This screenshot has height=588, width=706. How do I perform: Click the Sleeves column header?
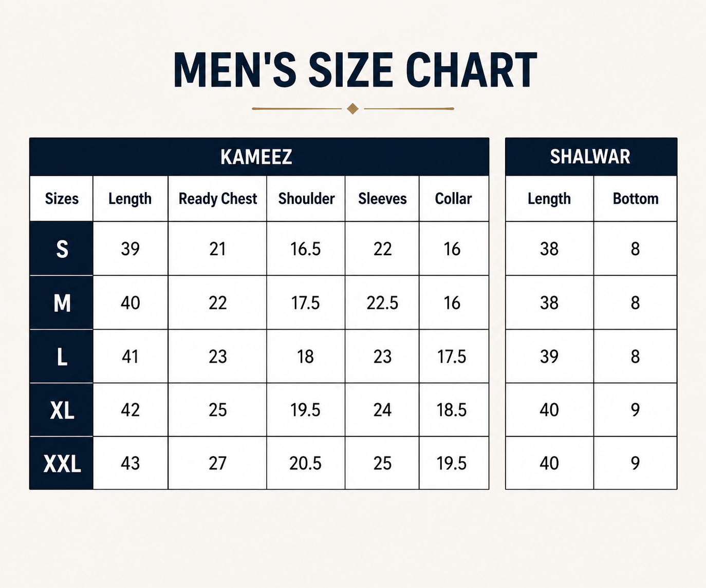click(x=382, y=199)
